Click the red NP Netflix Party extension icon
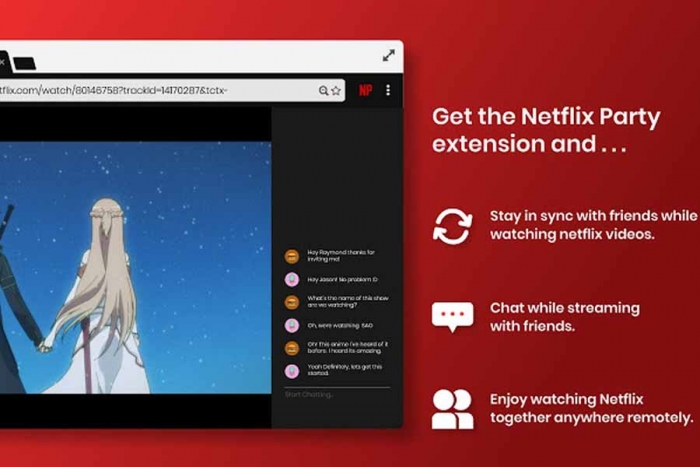This screenshot has height=467, width=700. coord(365,91)
